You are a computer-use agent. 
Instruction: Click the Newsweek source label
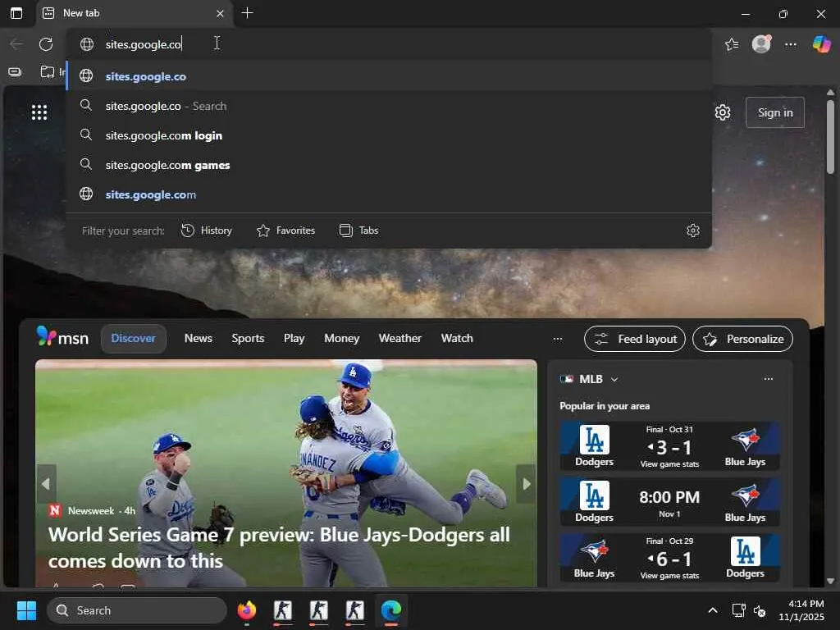(x=91, y=510)
